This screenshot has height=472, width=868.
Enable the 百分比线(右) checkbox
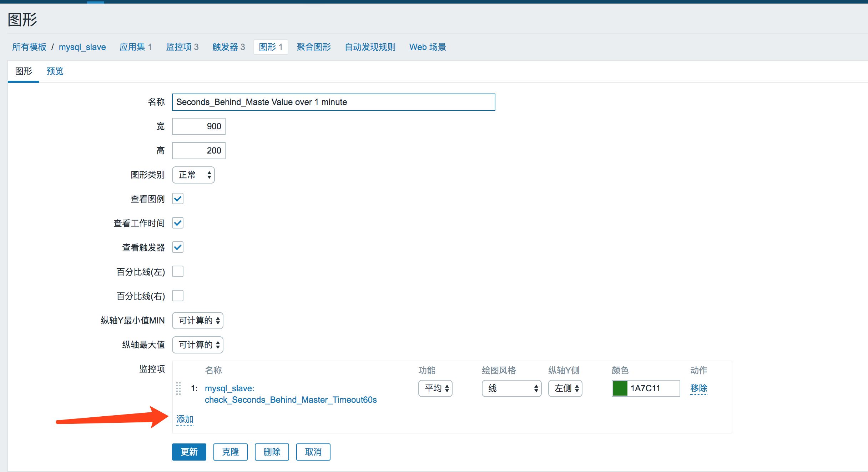tap(178, 296)
